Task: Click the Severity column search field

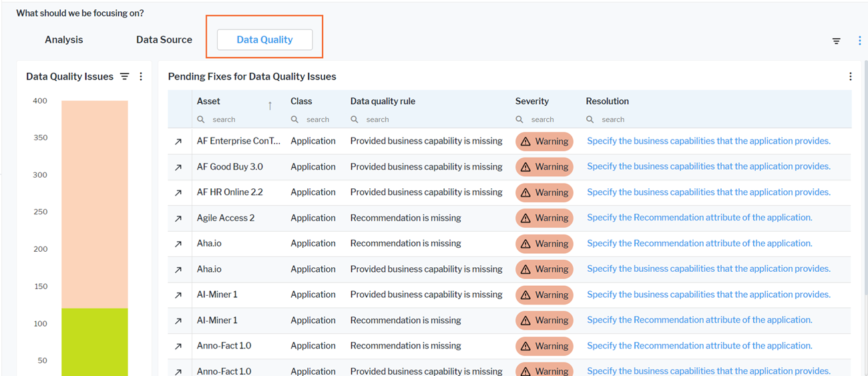Action: pyautogui.click(x=544, y=120)
